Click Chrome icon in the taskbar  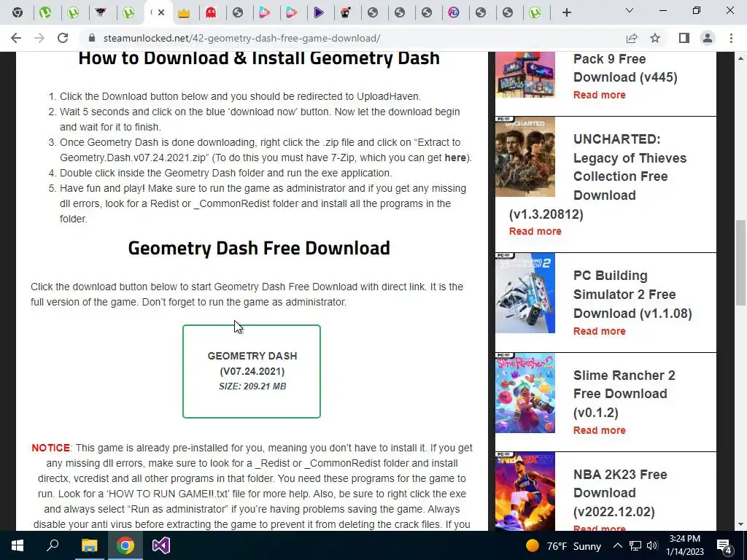[125, 545]
